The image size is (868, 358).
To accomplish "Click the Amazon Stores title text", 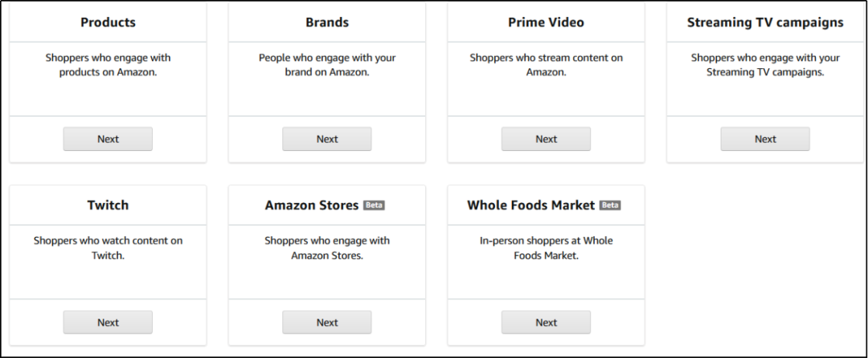I will tap(312, 205).
